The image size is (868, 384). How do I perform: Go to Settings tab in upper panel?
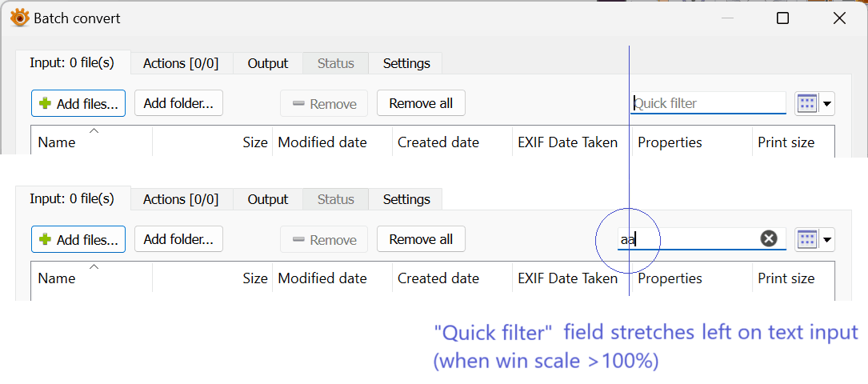coord(406,63)
